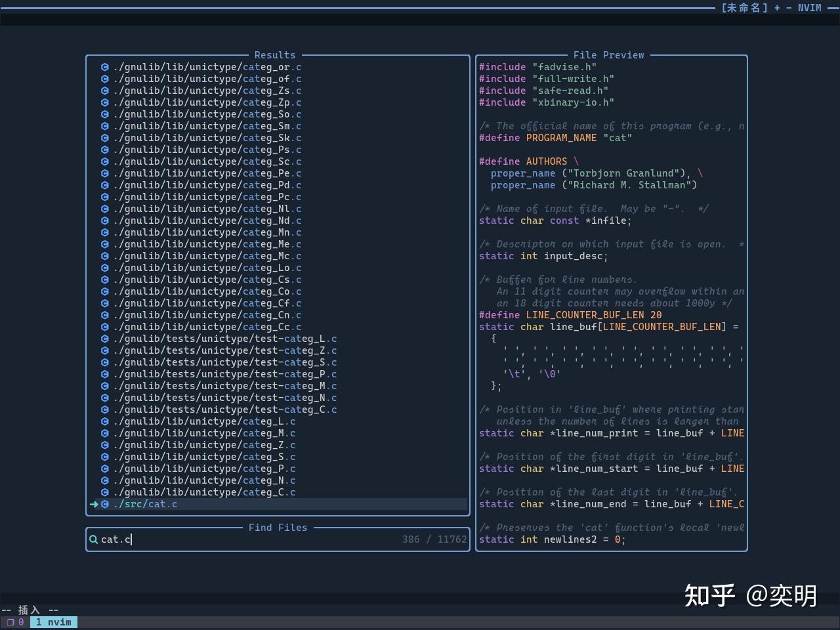Viewport: 840px width, 630px height.
Task: Select the magnifier search icon in Find Files
Action: pos(94,539)
